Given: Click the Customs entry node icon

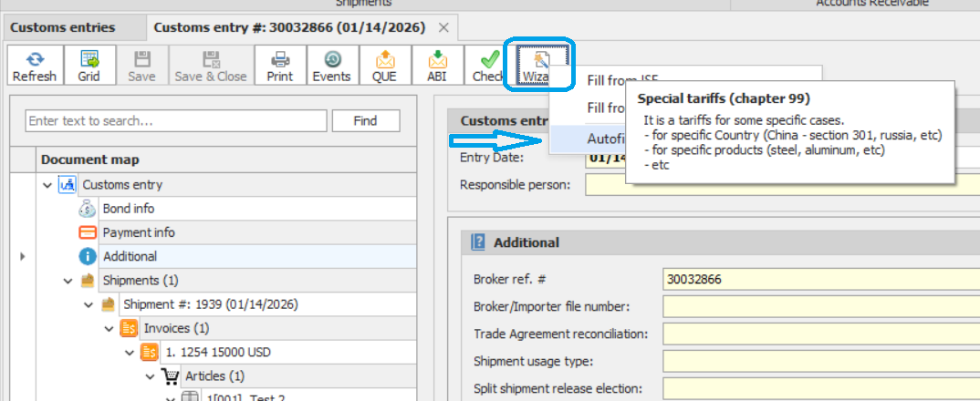Looking at the screenshot, I should tap(68, 185).
